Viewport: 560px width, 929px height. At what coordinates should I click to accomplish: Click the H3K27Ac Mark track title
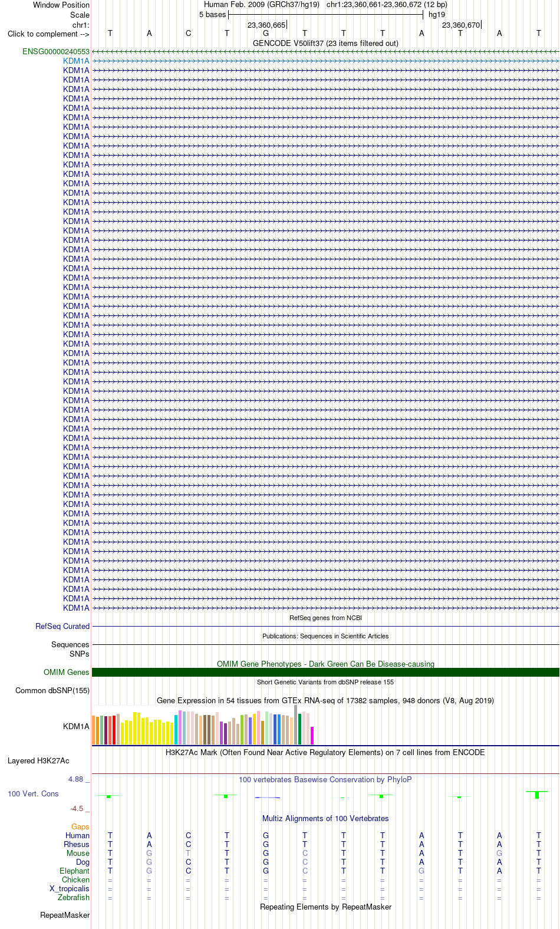click(325, 753)
